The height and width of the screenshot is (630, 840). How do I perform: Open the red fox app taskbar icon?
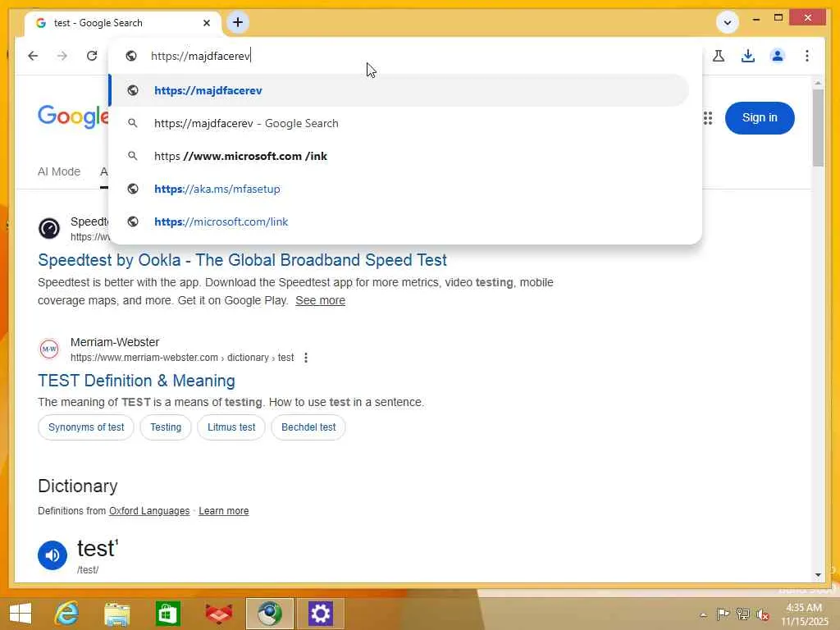(x=218, y=614)
